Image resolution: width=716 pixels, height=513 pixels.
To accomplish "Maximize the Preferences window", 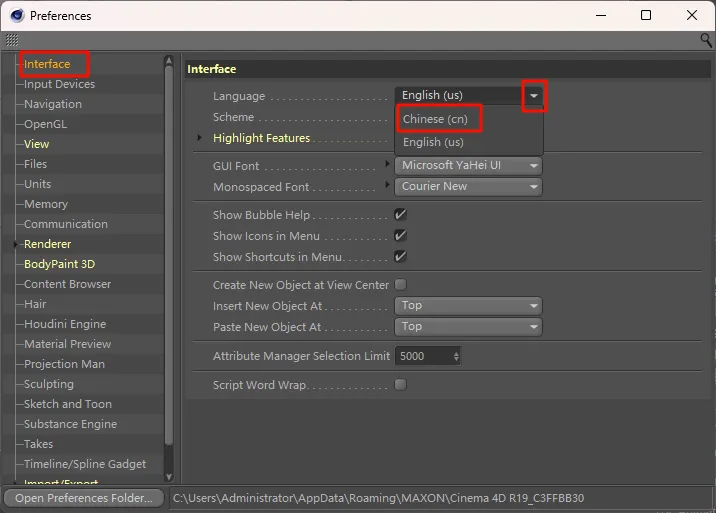I will coord(646,16).
